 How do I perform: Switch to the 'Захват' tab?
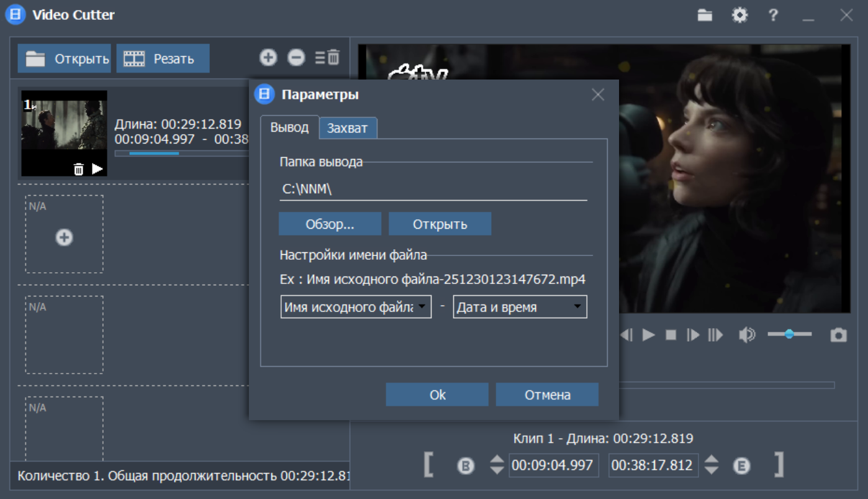pyautogui.click(x=347, y=128)
